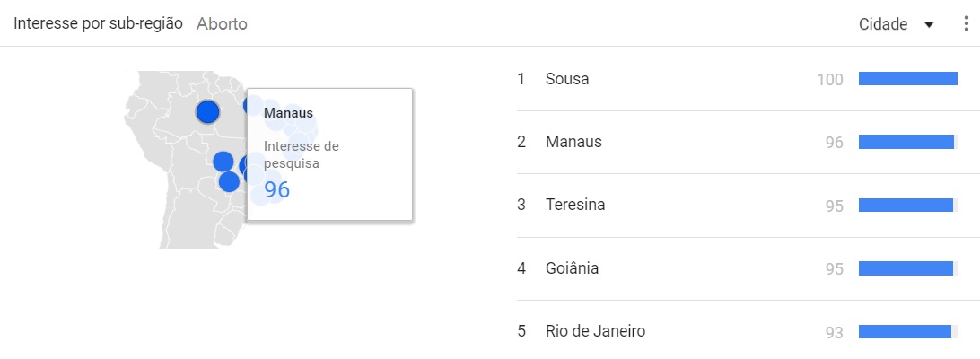980x359 pixels.
Task: Click the Goiânia interest bar
Action: pos(906,268)
